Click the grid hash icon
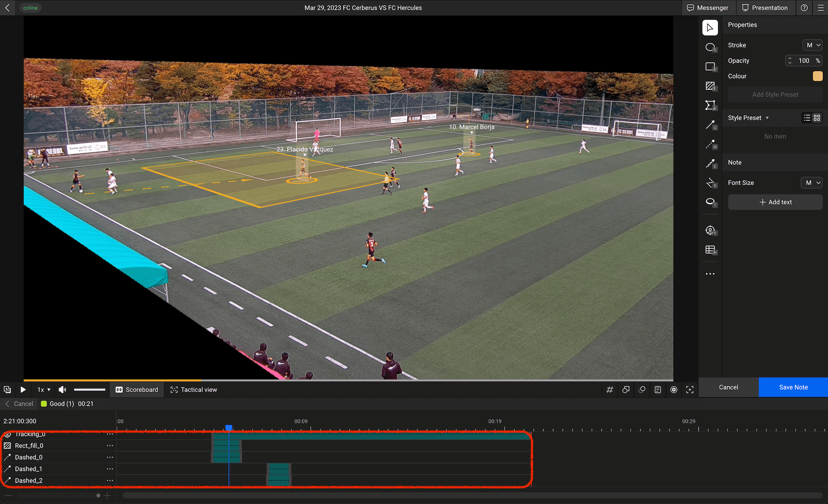 point(609,390)
